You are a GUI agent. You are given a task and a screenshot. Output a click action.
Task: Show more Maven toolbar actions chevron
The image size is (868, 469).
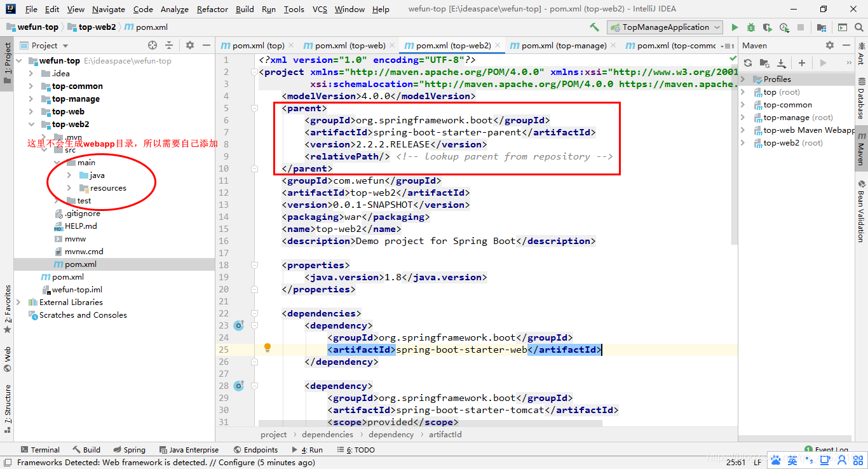[x=850, y=63]
